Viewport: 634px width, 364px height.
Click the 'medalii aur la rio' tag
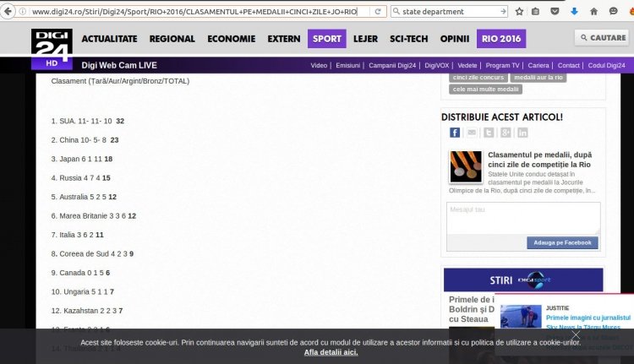[x=538, y=77]
